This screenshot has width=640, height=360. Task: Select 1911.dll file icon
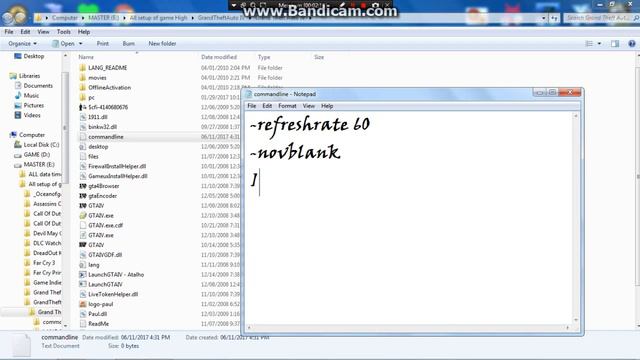82,117
